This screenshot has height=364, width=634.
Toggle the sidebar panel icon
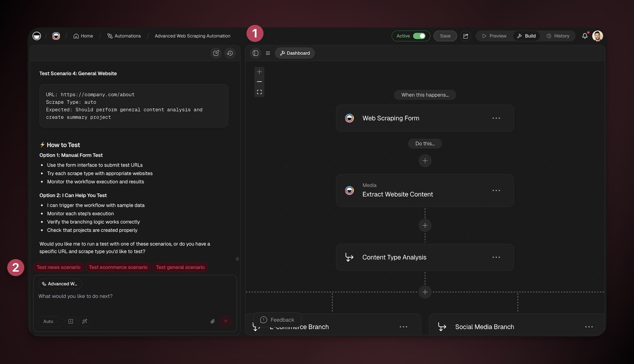(255, 53)
